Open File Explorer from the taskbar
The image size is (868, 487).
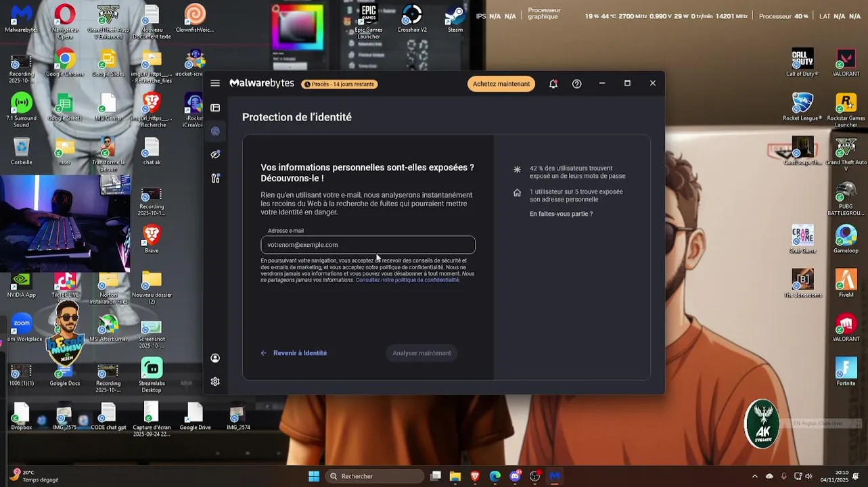coord(455,476)
